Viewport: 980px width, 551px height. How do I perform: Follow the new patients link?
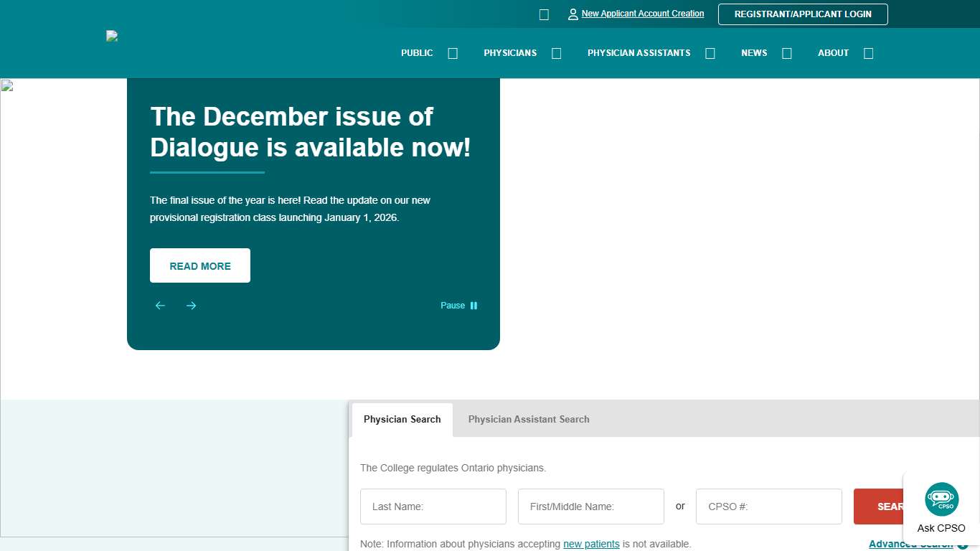(591, 544)
